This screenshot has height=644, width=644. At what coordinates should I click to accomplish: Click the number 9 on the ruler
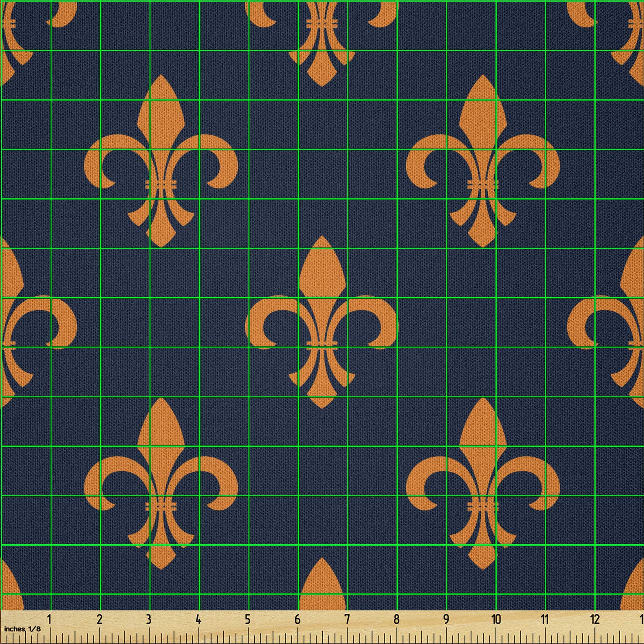(x=446, y=619)
